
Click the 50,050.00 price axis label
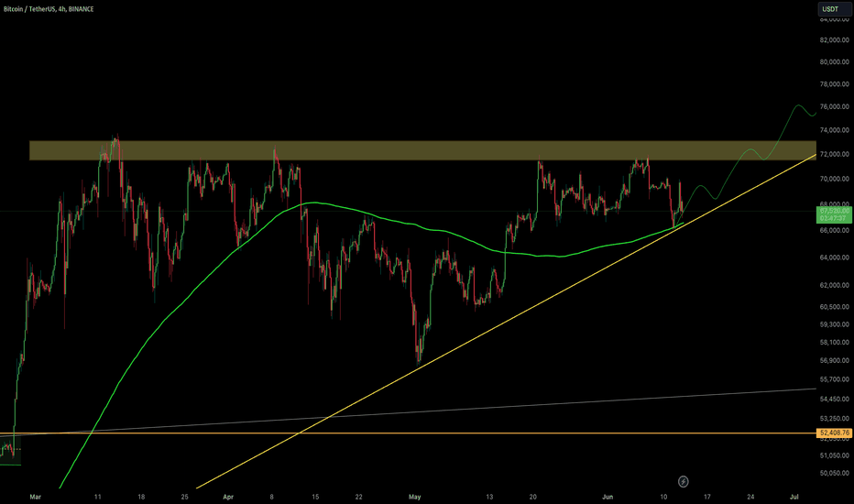[x=835, y=474]
